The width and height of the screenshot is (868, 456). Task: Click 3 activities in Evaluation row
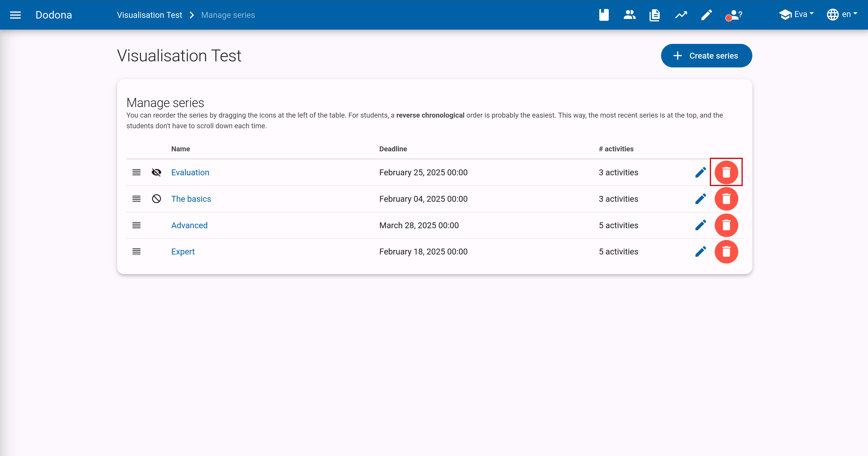(618, 172)
